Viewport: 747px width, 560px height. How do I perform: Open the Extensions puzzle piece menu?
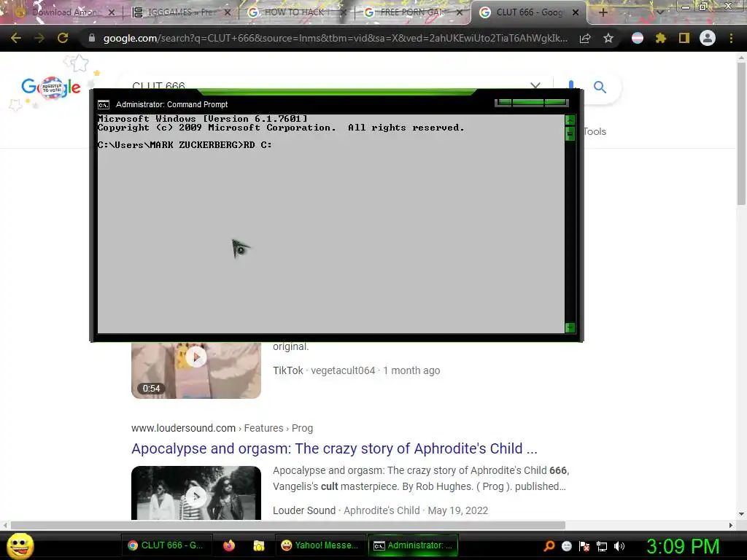point(660,38)
